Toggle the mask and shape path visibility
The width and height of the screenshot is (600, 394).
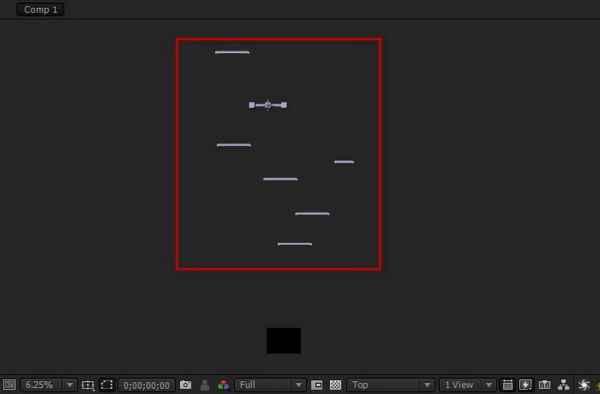pyautogui.click(x=107, y=384)
